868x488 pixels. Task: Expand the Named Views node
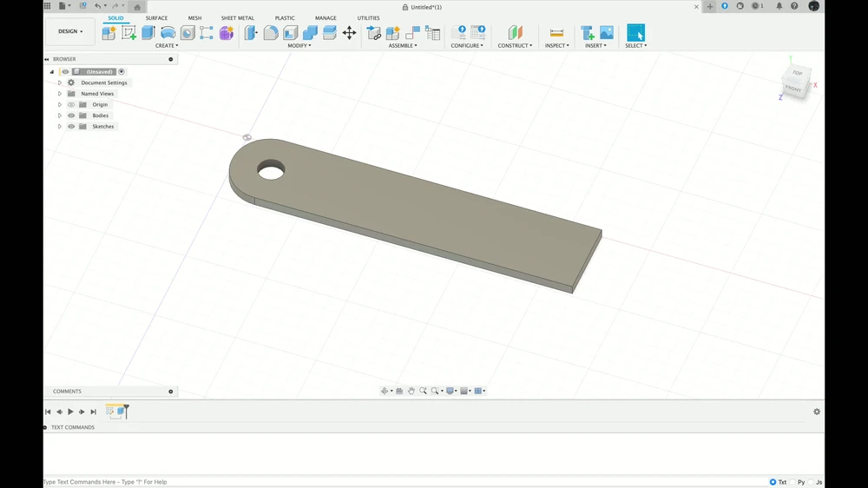60,94
